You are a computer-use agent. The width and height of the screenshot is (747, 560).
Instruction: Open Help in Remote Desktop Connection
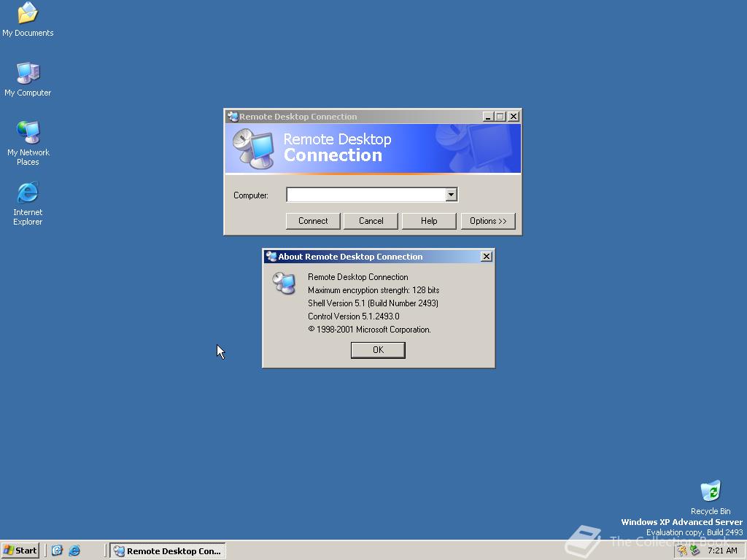(x=429, y=221)
